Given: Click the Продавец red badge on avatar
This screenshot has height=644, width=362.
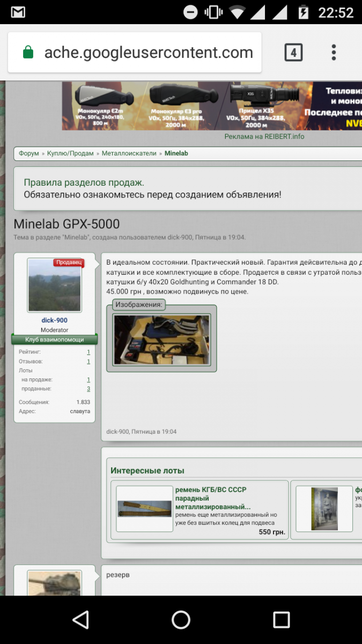Looking at the screenshot, I should pos(69,262).
